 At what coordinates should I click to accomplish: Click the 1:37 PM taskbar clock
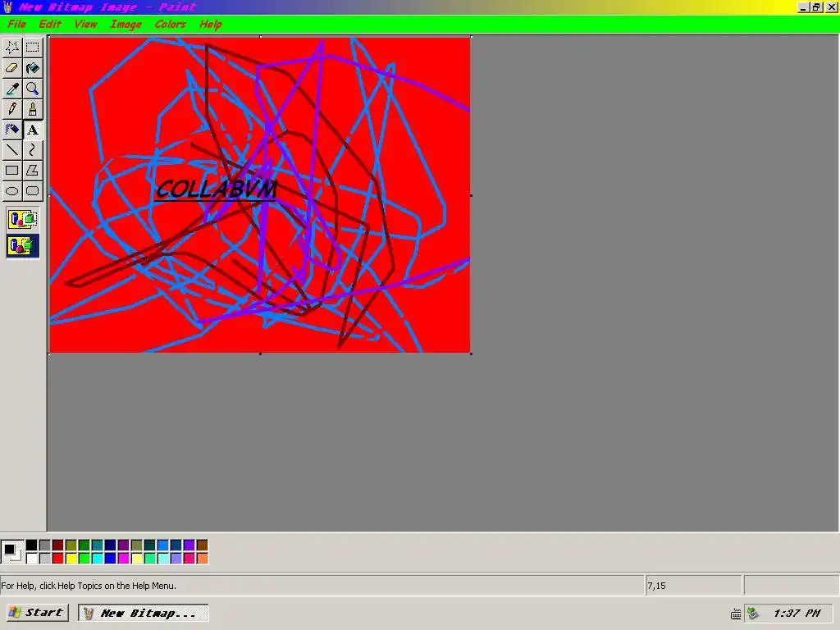pyautogui.click(x=797, y=614)
